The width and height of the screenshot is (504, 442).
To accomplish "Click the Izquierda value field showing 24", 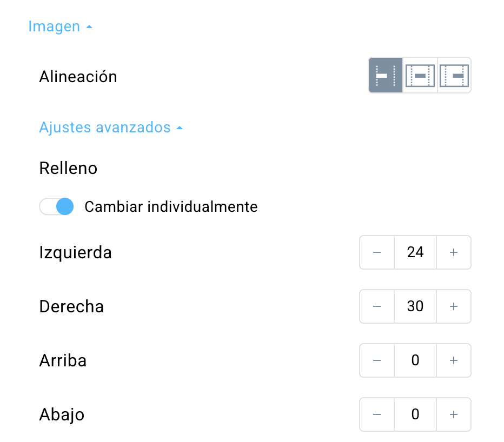I will (415, 252).
